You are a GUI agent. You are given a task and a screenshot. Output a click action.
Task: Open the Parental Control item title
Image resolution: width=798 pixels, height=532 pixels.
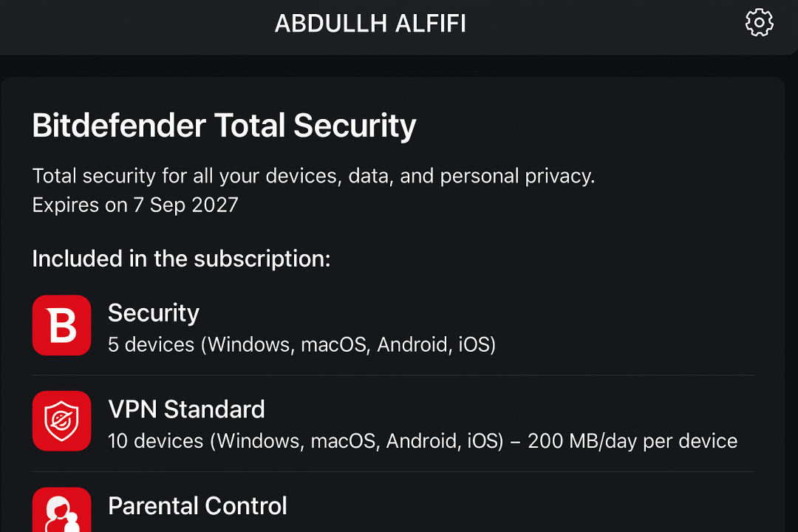click(x=197, y=505)
